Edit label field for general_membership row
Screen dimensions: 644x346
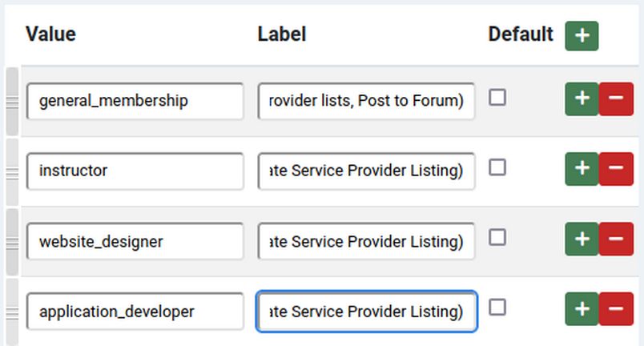click(366, 101)
